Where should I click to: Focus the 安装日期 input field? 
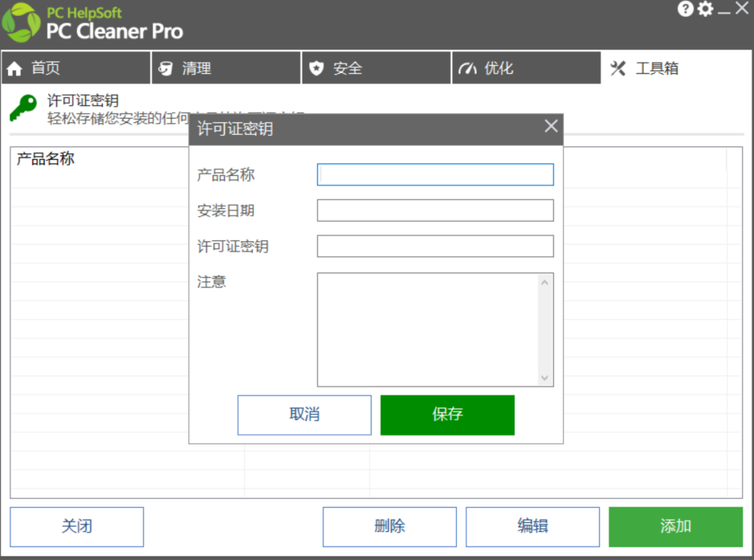(435, 210)
